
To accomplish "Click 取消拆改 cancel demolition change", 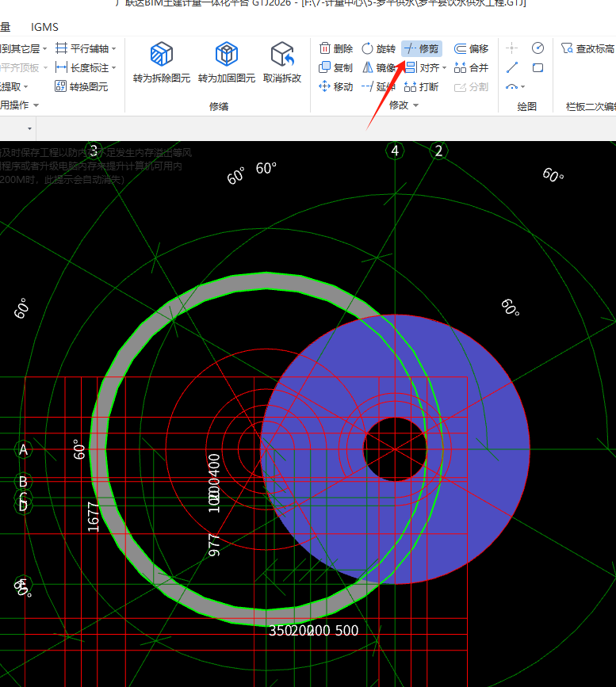I will (x=282, y=63).
